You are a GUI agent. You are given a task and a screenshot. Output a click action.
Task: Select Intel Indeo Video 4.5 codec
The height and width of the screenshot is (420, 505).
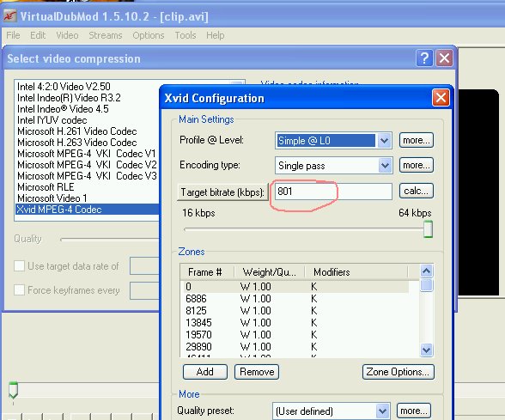coord(63,109)
